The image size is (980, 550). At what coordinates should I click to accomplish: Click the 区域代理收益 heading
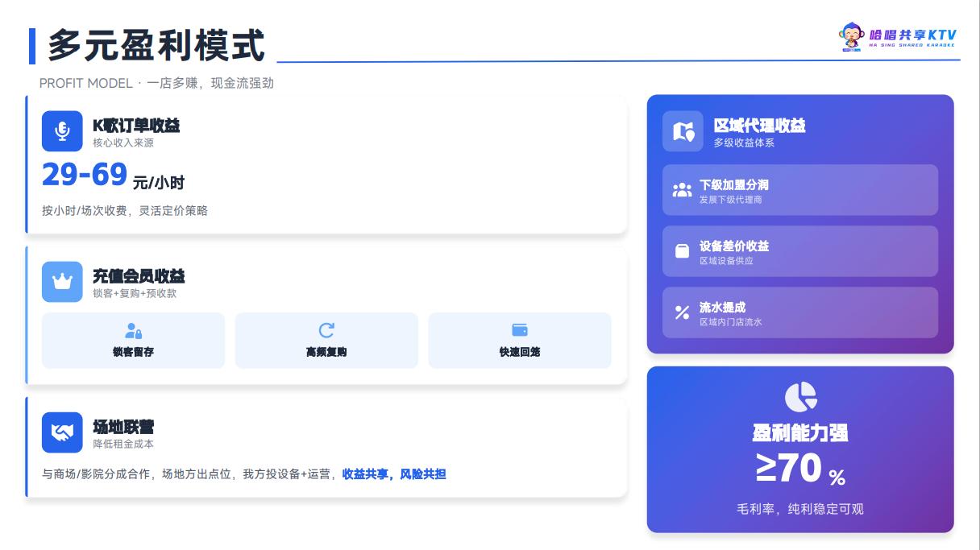(759, 126)
